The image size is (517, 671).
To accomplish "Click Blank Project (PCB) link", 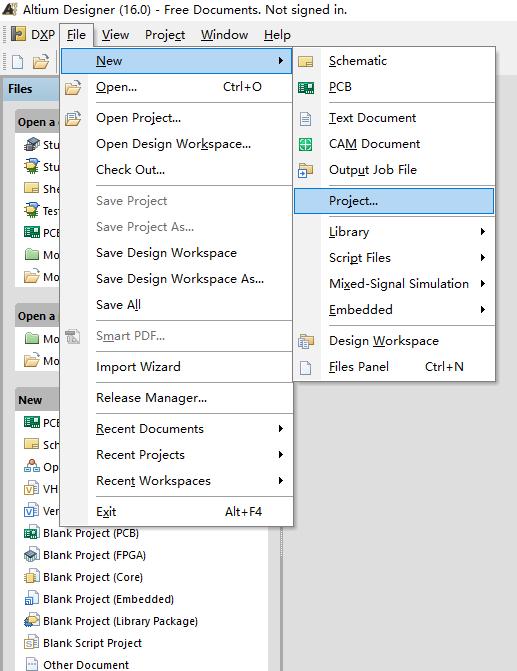I will pyautogui.click(x=91, y=533).
